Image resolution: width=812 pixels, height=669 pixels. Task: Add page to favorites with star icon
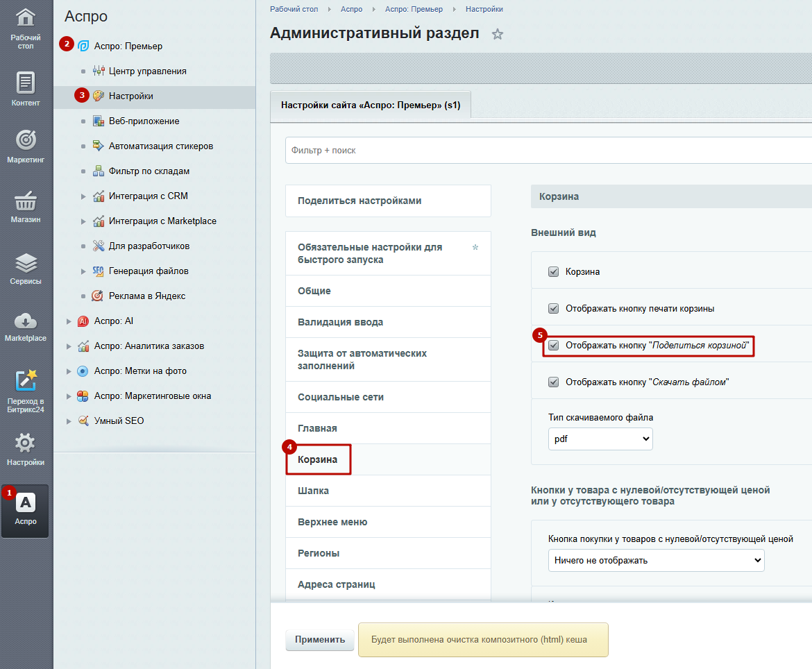(x=497, y=34)
